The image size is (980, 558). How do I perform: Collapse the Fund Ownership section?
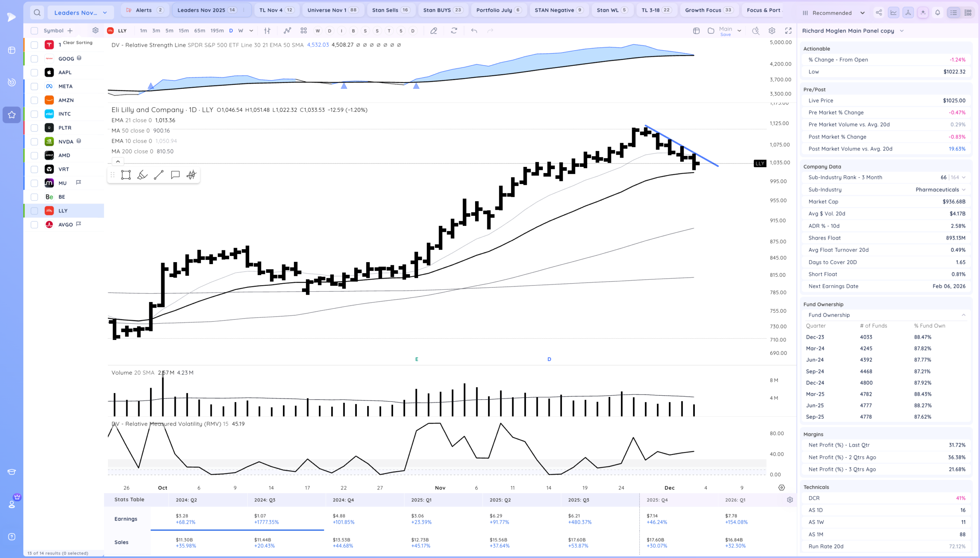click(963, 315)
